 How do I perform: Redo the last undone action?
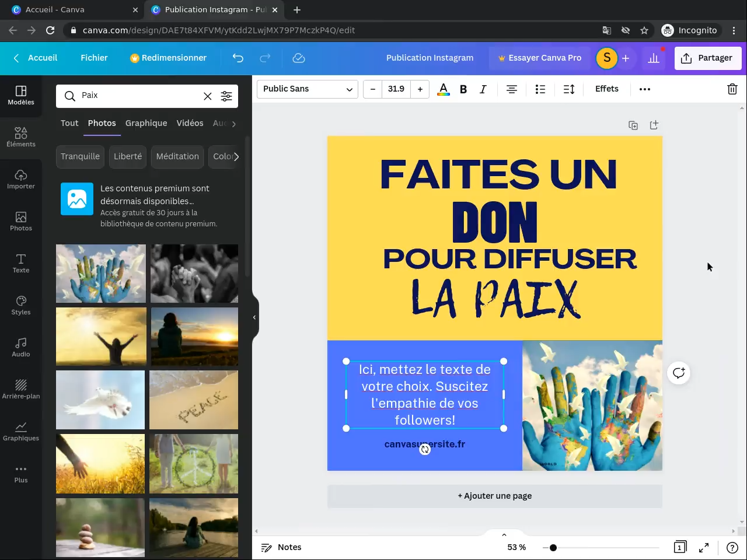click(x=265, y=58)
